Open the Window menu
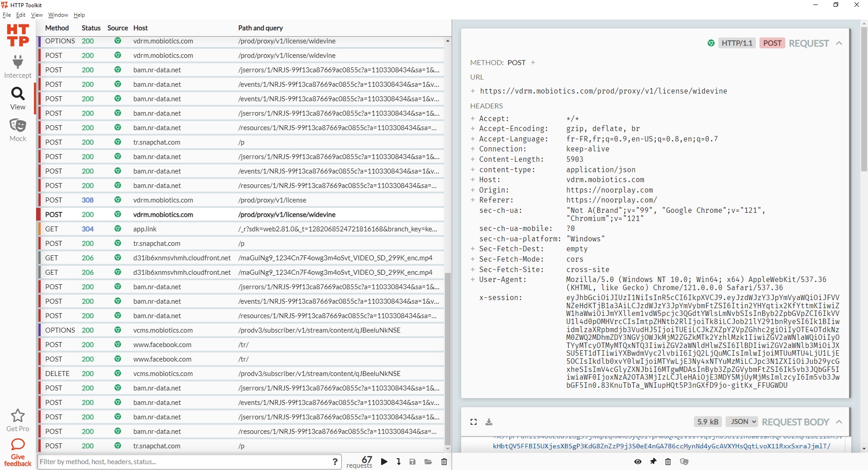The width and height of the screenshot is (868, 470). click(58, 15)
